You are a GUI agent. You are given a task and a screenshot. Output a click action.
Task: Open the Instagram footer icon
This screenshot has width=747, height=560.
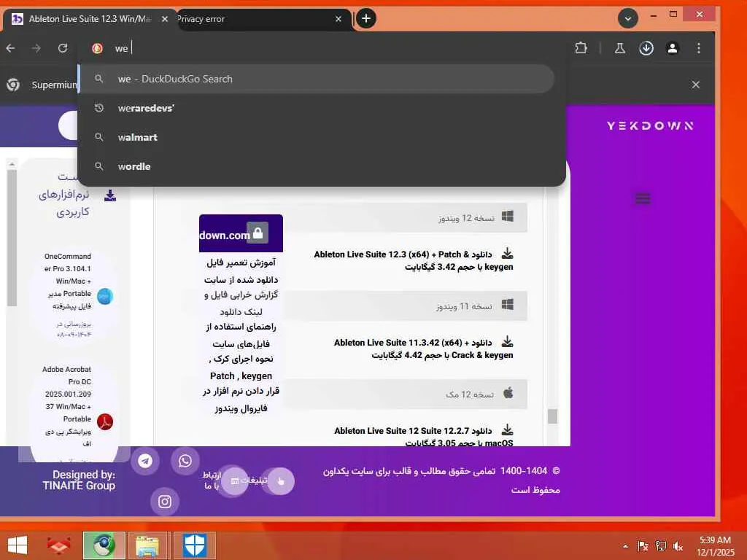(x=165, y=502)
